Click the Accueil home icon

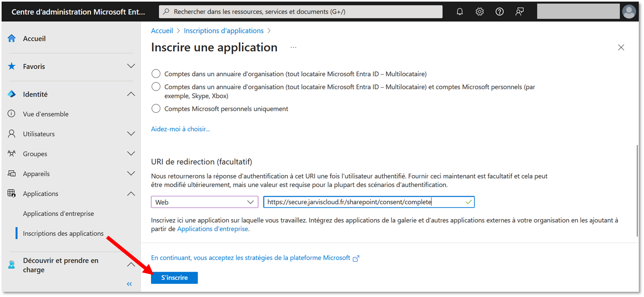click(x=12, y=39)
